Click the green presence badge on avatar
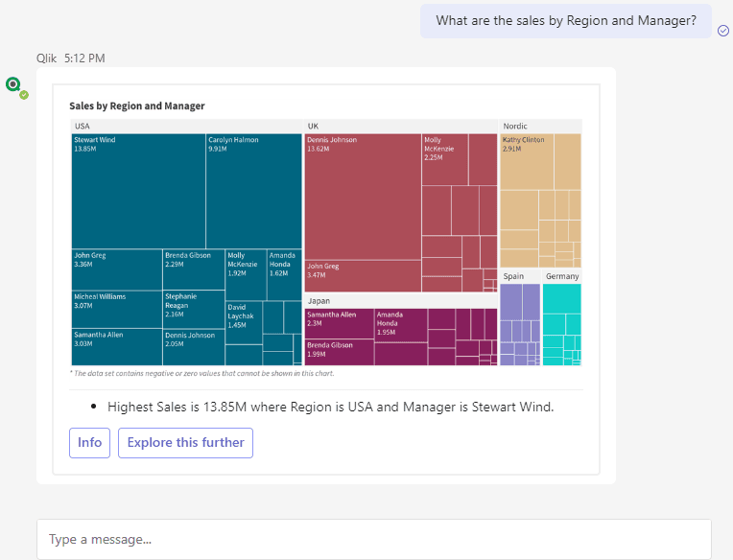Image resolution: width=733 pixels, height=560 pixels. tap(24, 95)
